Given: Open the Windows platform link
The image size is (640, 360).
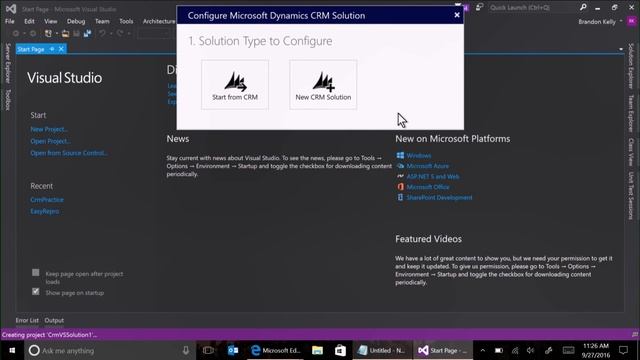Looking at the screenshot, I should [x=419, y=156].
